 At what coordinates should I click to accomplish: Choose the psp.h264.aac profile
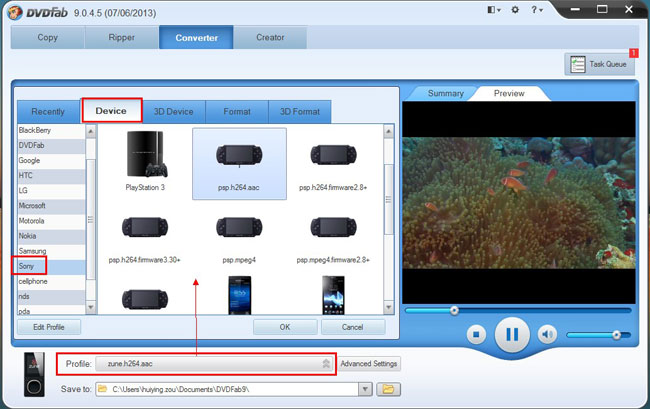click(x=239, y=164)
